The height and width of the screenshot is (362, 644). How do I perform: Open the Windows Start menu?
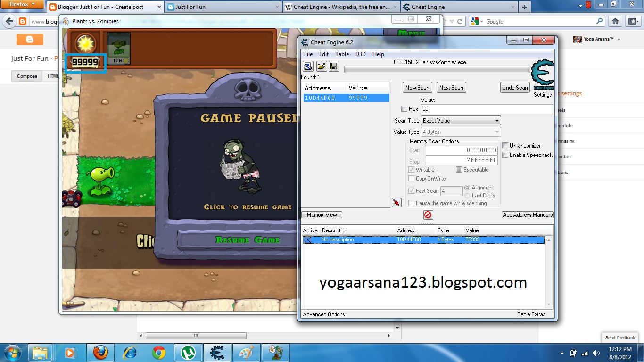(12, 353)
